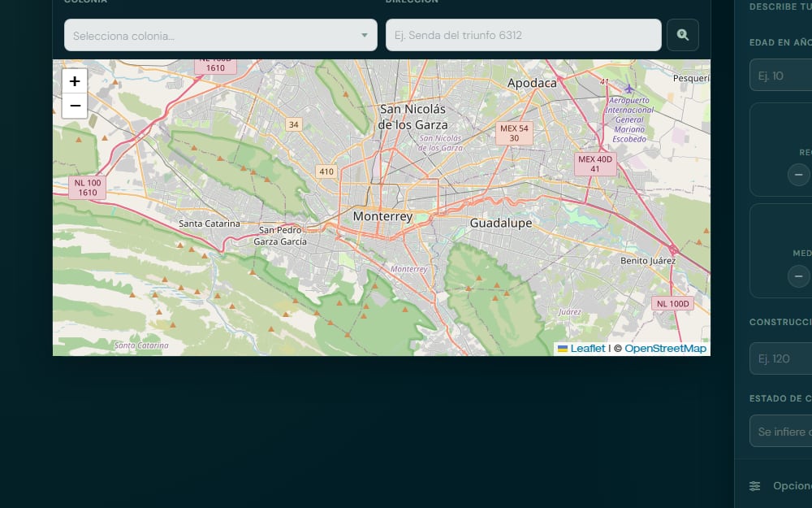The height and width of the screenshot is (508, 812).
Task: Click the construction field showing Ej. 120
Action: pyautogui.click(x=780, y=358)
